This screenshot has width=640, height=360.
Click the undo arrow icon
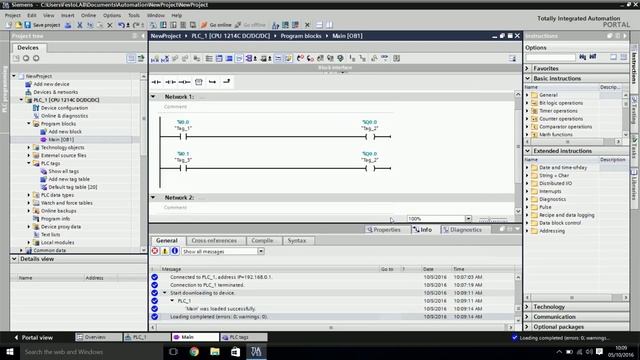(x=121, y=25)
